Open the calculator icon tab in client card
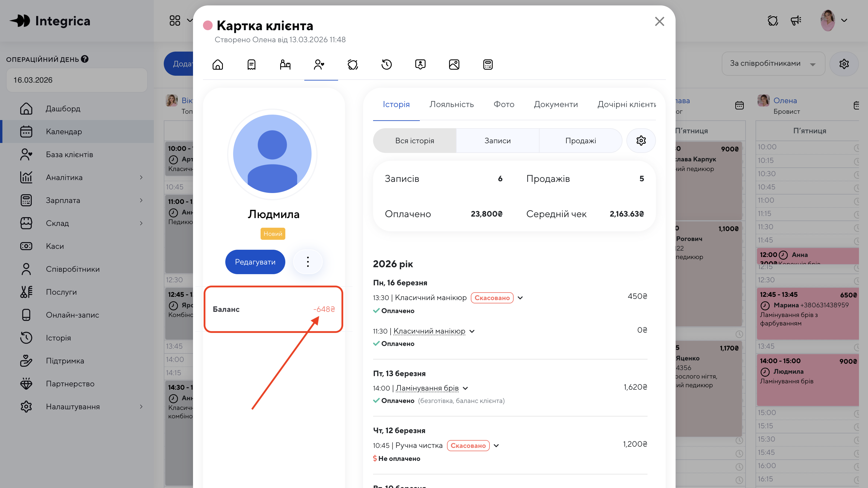Screen dimensions: 868x488 coord(488,64)
